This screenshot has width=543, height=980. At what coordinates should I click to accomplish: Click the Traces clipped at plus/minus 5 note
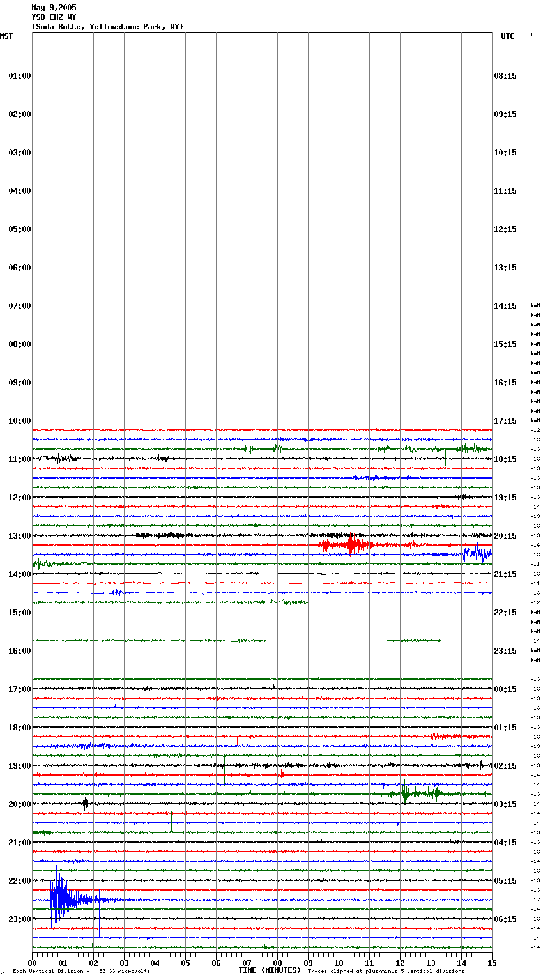tap(386, 972)
